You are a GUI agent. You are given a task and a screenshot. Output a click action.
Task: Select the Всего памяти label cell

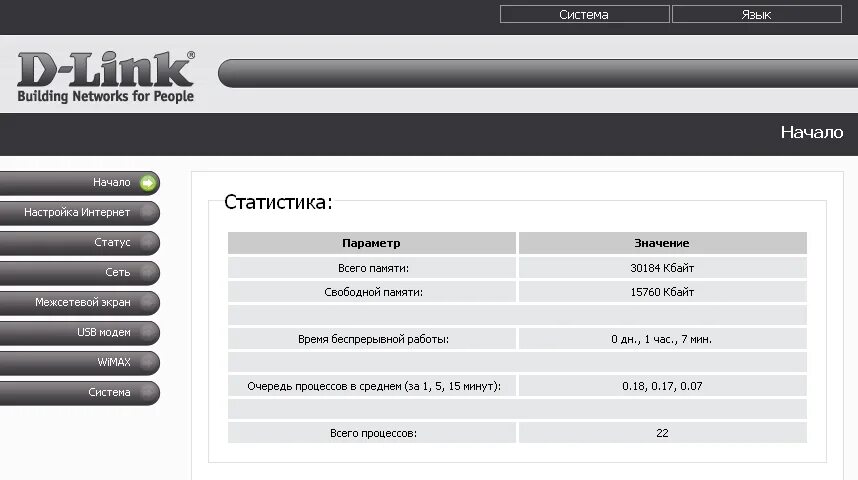[x=372, y=268]
